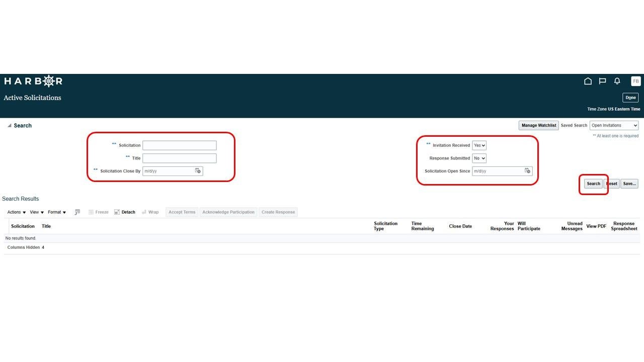Sort by Close Date column header
The height and width of the screenshot is (362, 644).
pyautogui.click(x=460, y=226)
